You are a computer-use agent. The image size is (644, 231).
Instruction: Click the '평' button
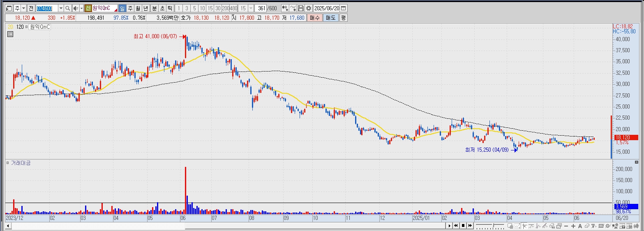[344, 18]
